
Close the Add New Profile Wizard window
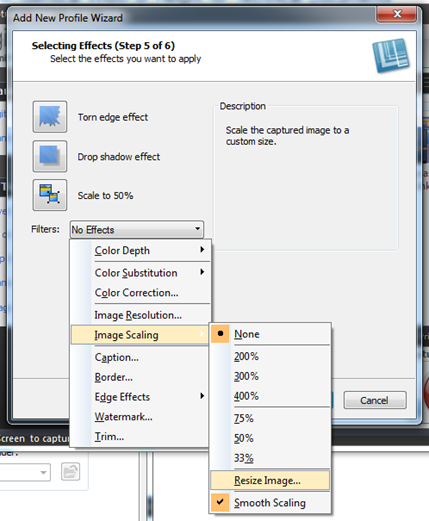tap(397, 14)
